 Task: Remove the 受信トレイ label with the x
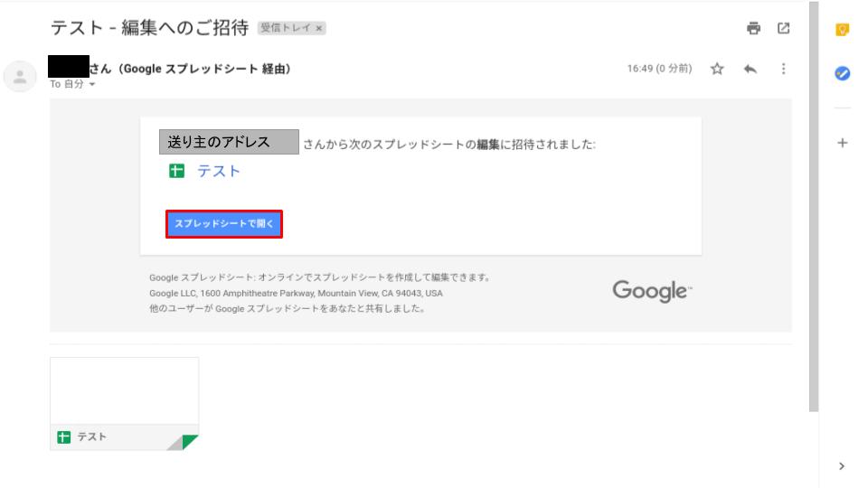pos(319,28)
